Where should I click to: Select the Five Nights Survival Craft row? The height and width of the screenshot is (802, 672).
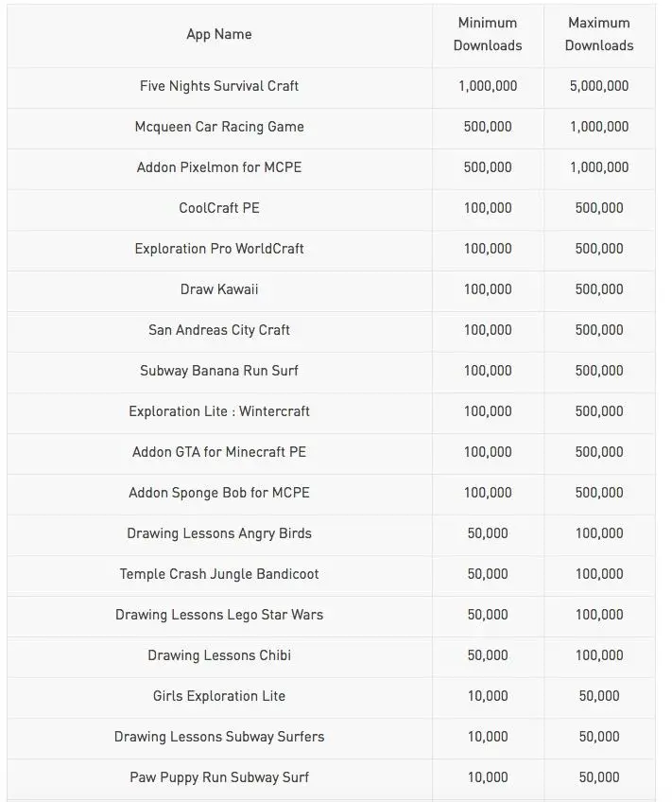click(x=331, y=86)
